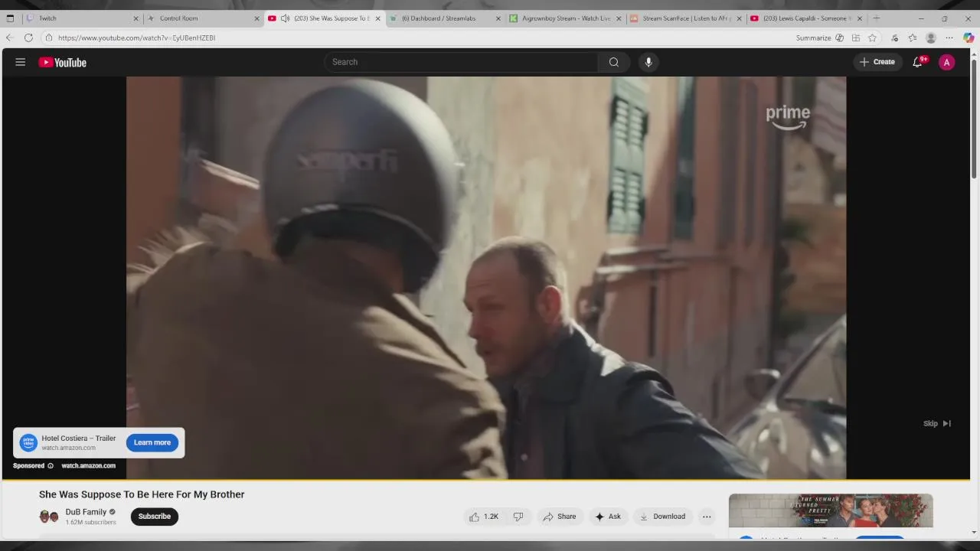
Task: Open the account avatar menu
Action: point(947,62)
